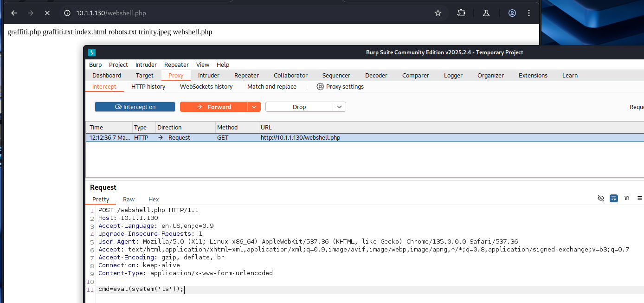This screenshot has height=303, width=644.
Task: Select the Proxy tab
Action: pyautogui.click(x=176, y=75)
